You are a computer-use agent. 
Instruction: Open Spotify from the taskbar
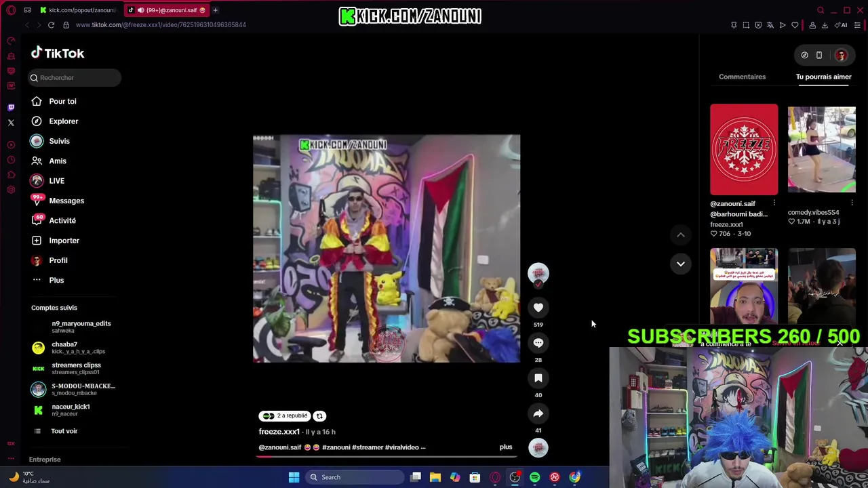coord(535,477)
